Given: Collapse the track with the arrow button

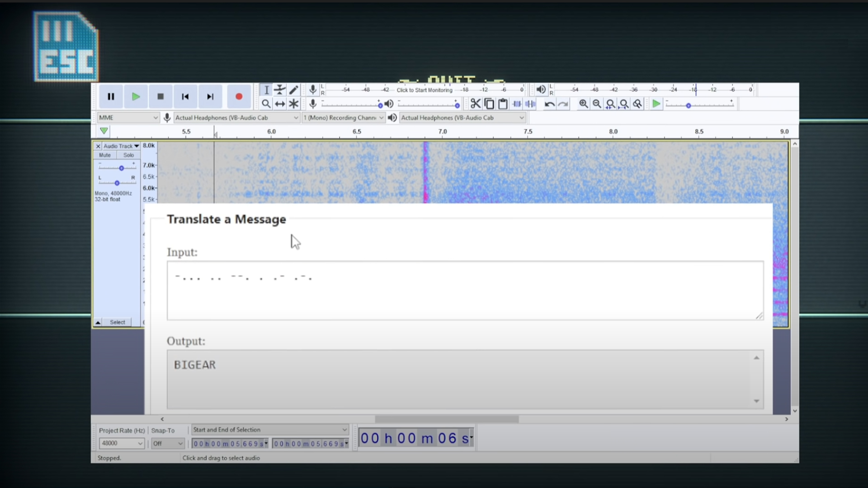Looking at the screenshot, I should click(98, 322).
